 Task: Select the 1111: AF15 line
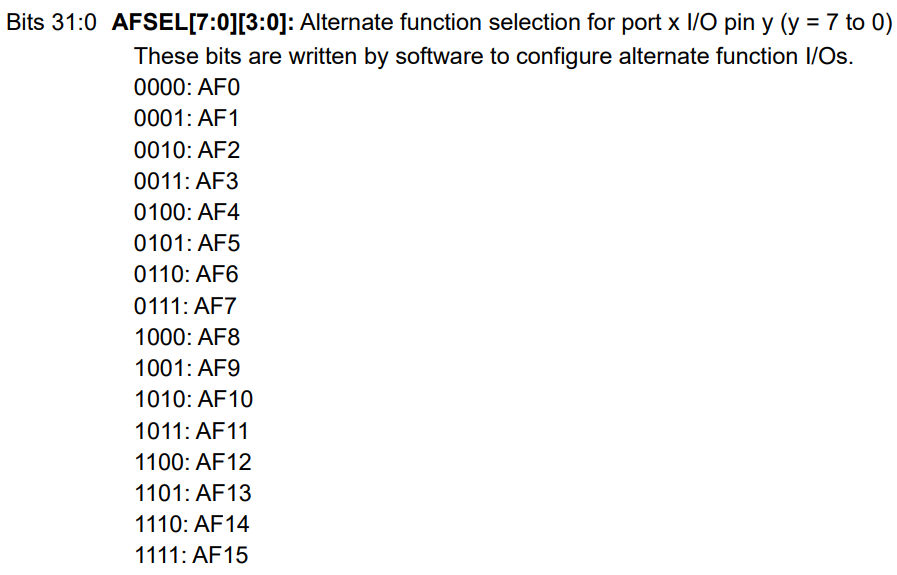[191, 555]
